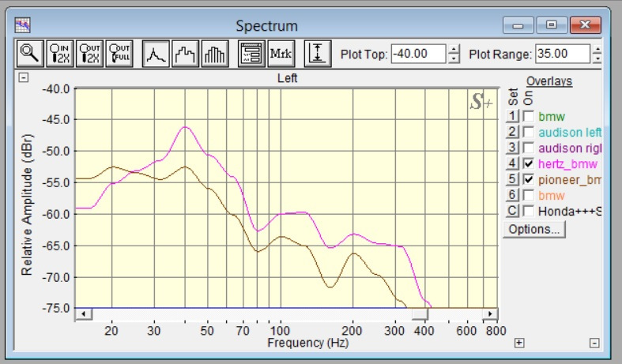622x364 pixels.
Task: Enable the orange bmw overlay set 6 checkbox
Action: (x=528, y=195)
